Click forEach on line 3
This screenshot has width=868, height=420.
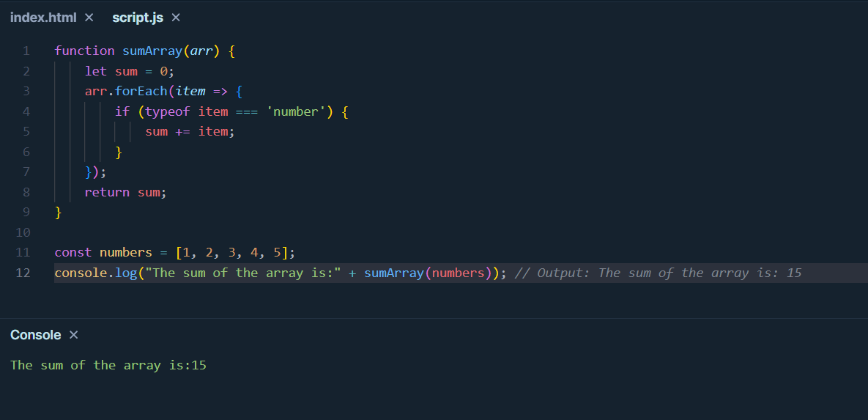click(x=141, y=92)
